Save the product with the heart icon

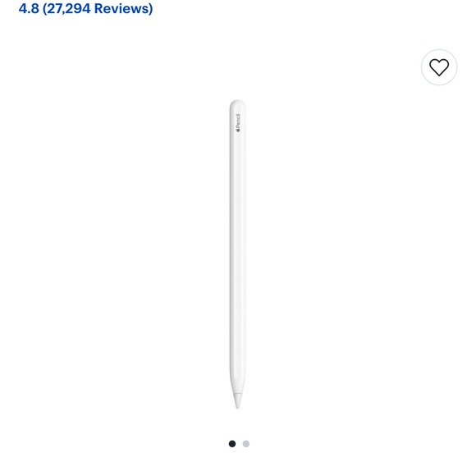click(439, 67)
